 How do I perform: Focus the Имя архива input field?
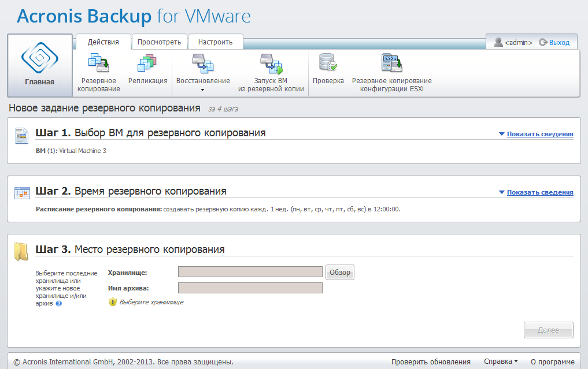[x=250, y=288]
